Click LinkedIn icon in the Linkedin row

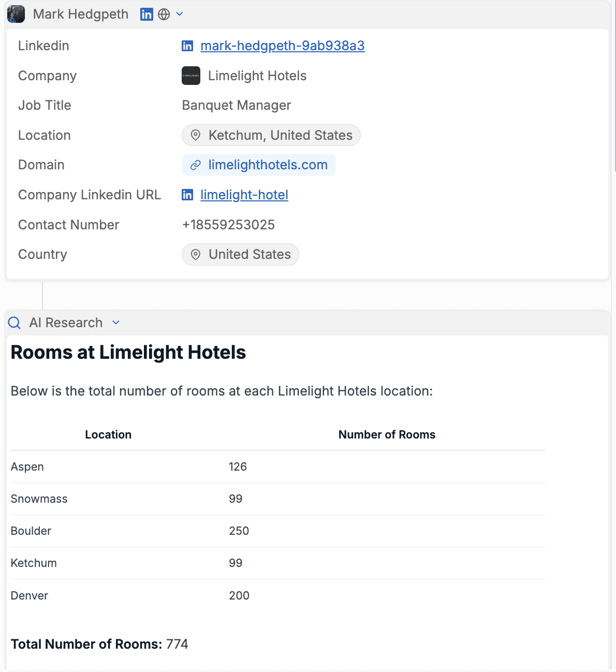coord(187,46)
